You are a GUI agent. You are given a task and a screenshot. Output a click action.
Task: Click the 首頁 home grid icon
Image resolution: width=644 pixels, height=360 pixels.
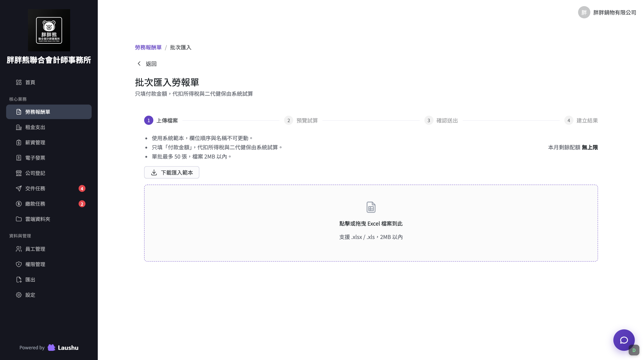click(19, 82)
